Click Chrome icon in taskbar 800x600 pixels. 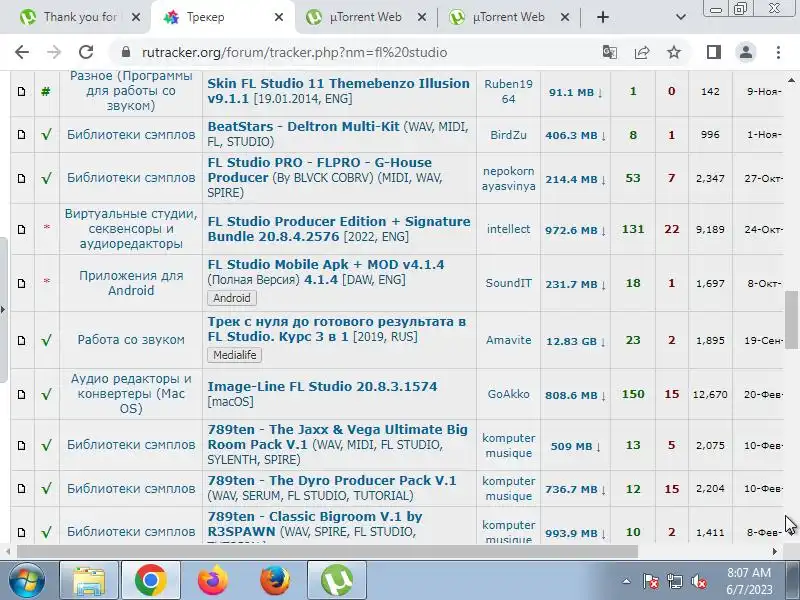(x=151, y=581)
